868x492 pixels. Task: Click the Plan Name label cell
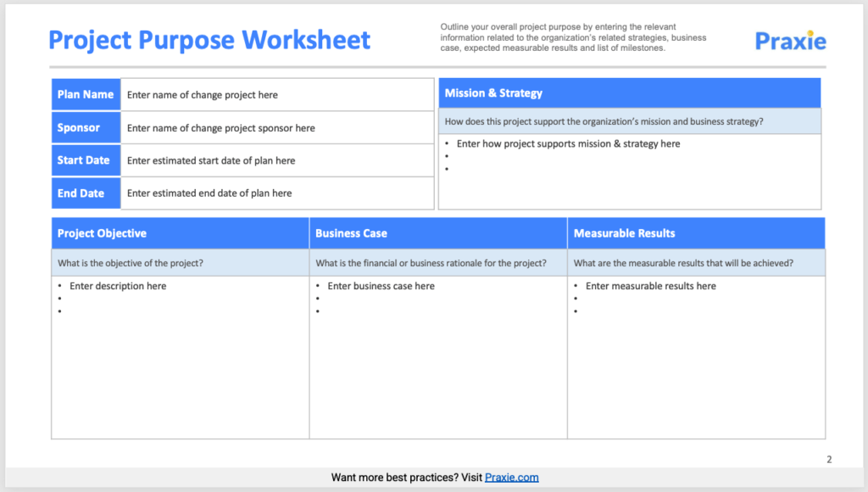[86, 94]
